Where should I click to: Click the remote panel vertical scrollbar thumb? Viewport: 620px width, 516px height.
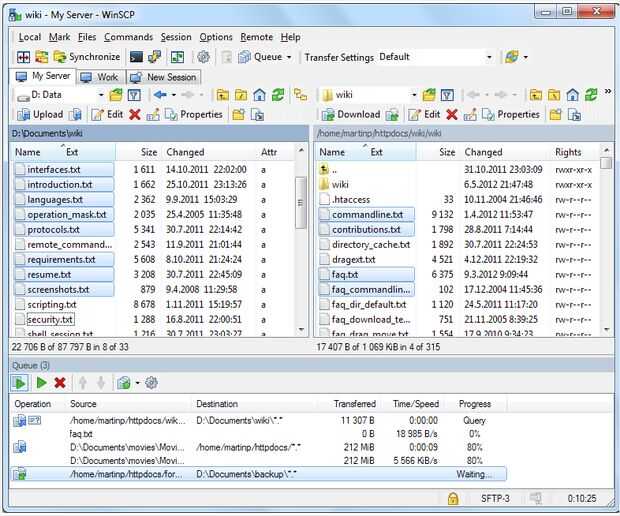coord(605,163)
